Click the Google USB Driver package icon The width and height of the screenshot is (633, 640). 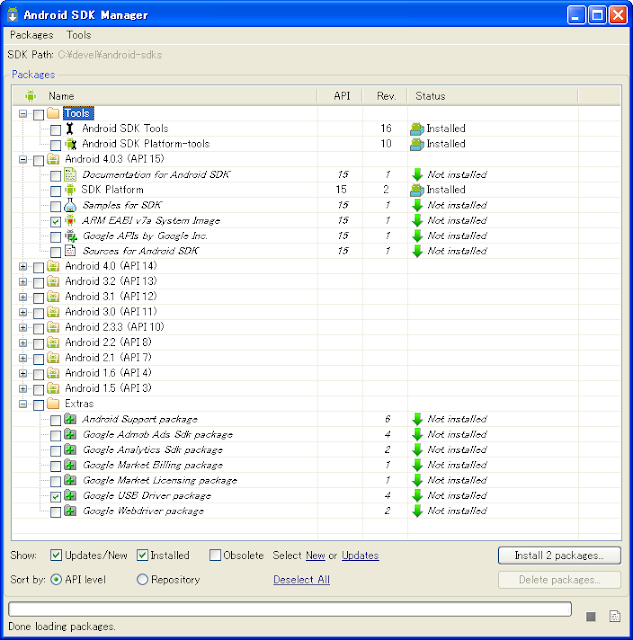point(70,496)
